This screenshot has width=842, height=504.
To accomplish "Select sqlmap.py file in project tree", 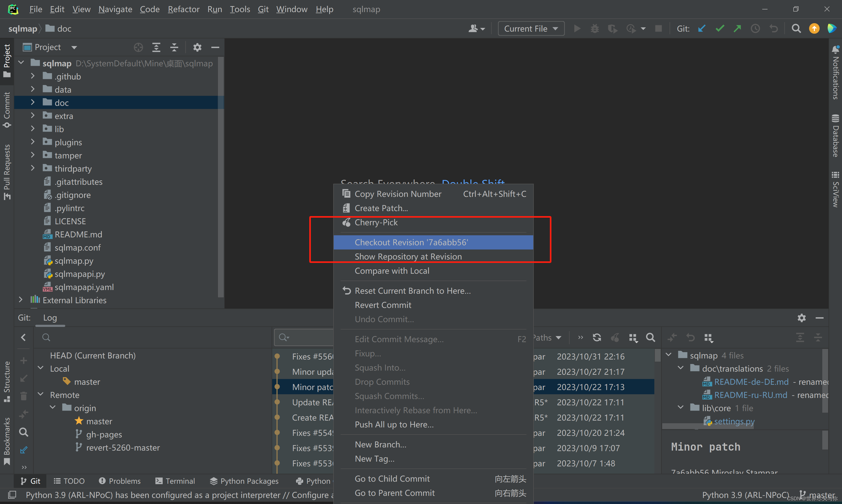I will pos(74,261).
